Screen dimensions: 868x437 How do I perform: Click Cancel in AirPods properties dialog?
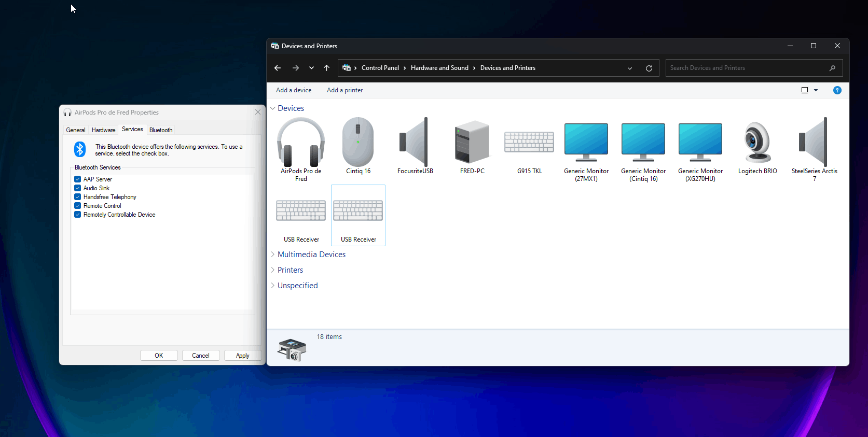[201, 356]
